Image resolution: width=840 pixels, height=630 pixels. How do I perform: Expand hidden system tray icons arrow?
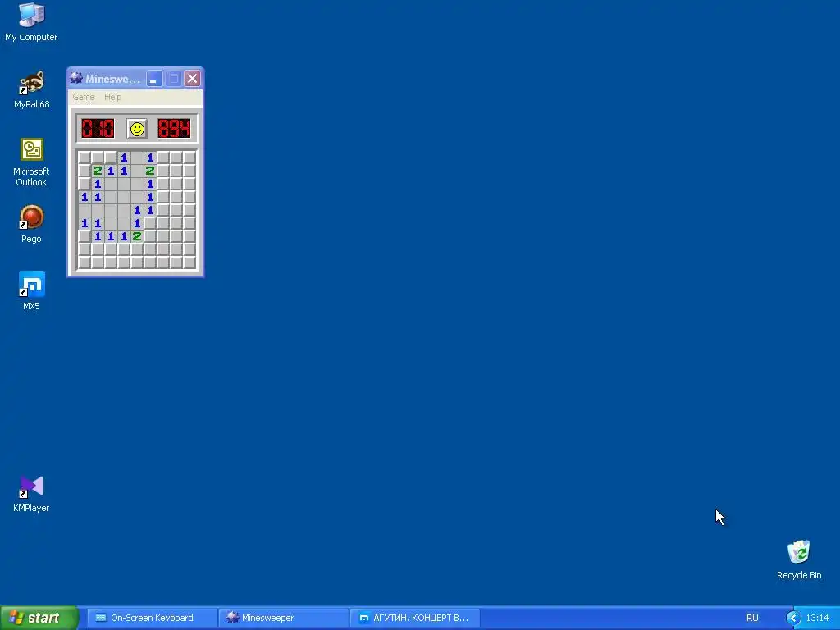[793, 619]
